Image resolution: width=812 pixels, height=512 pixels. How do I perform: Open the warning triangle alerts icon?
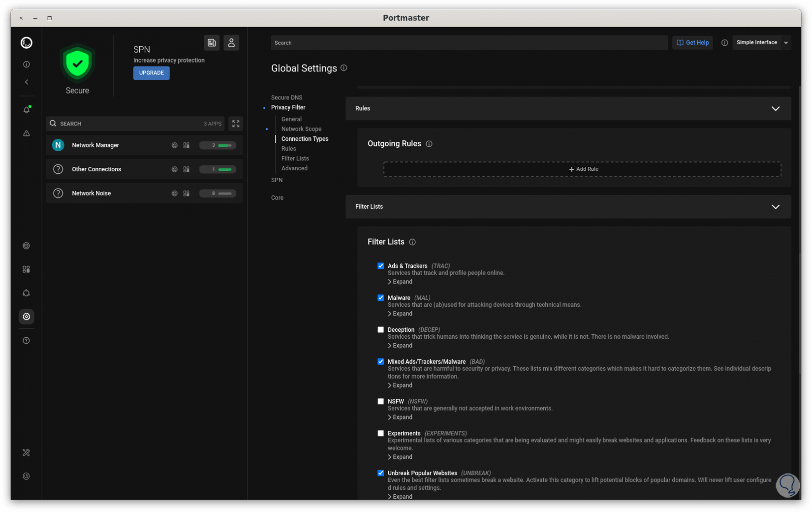(x=27, y=133)
